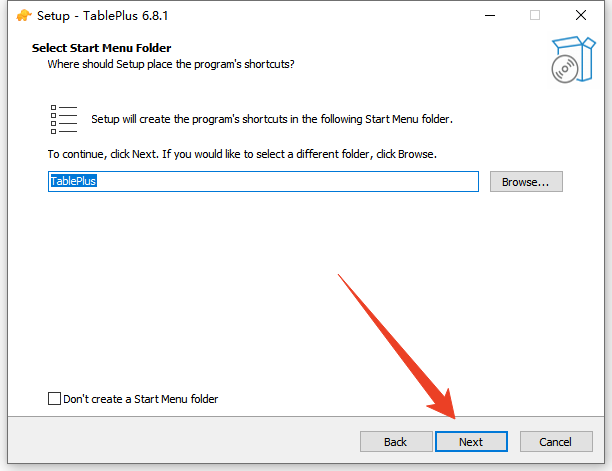Click the "Select Start Menu Folder" heading
Viewport: 612px width, 471px height.
101,48
